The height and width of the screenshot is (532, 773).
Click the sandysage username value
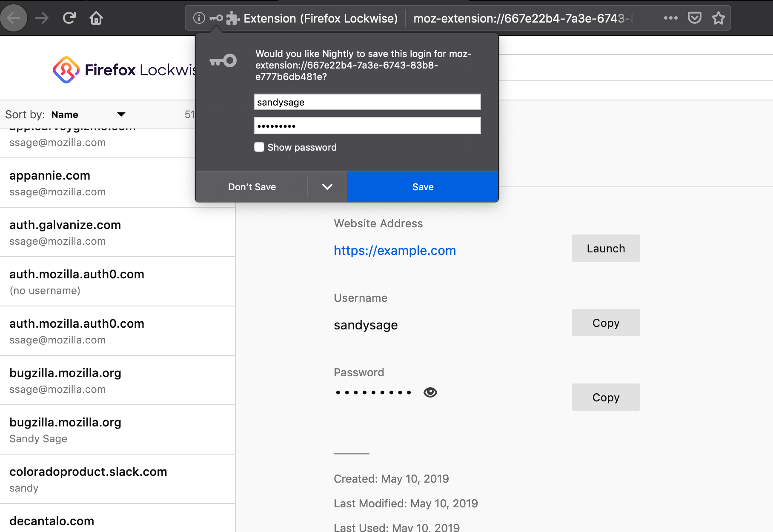click(366, 325)
